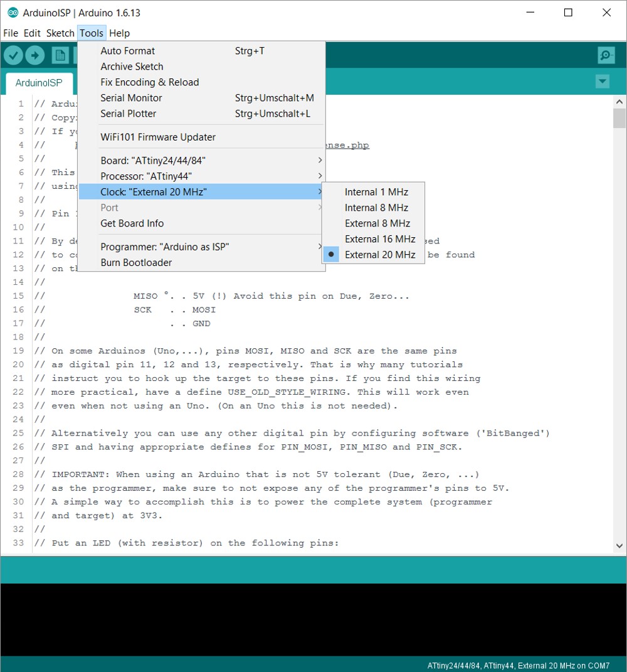Choose Get Board Info
Image resolution: width=627 pixels, height=672 pixels.
(201, 223)
